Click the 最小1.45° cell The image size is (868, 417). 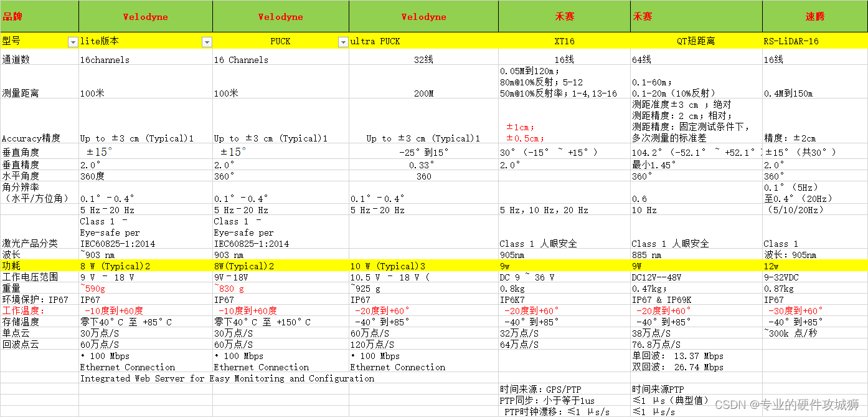click(x=697, y=165)
